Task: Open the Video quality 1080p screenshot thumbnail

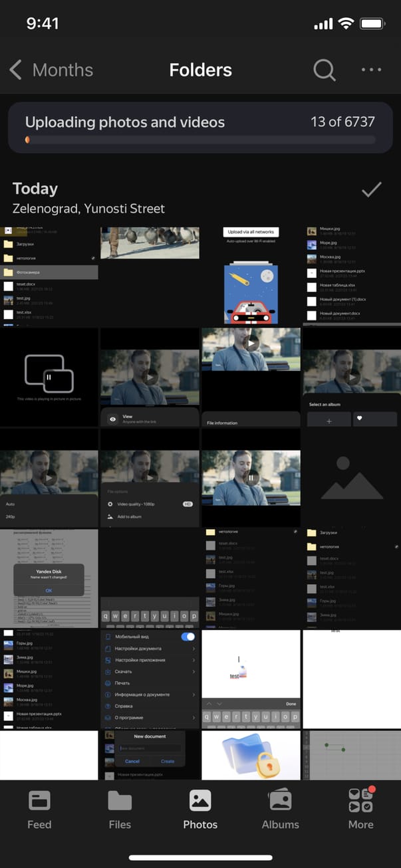Action: 150,478
